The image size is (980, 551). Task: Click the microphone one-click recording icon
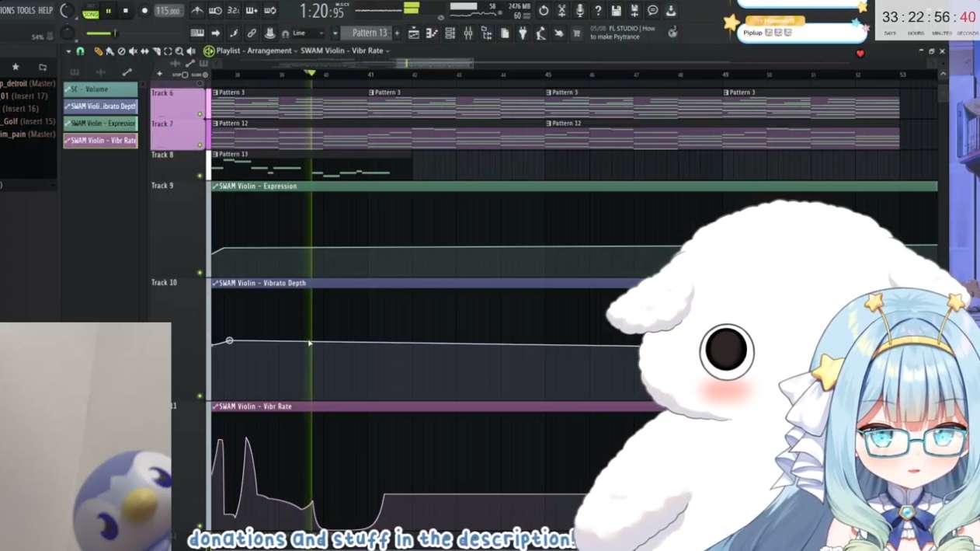(x=579, y=11)
